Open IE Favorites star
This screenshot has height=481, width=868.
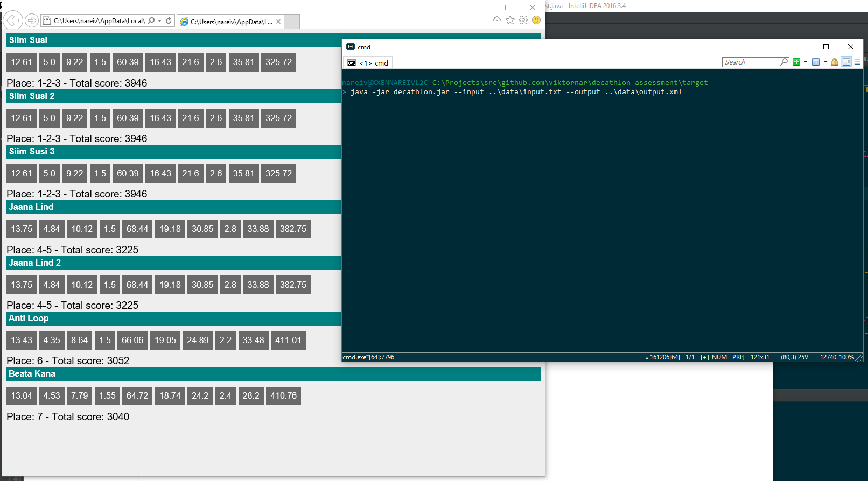510,20
